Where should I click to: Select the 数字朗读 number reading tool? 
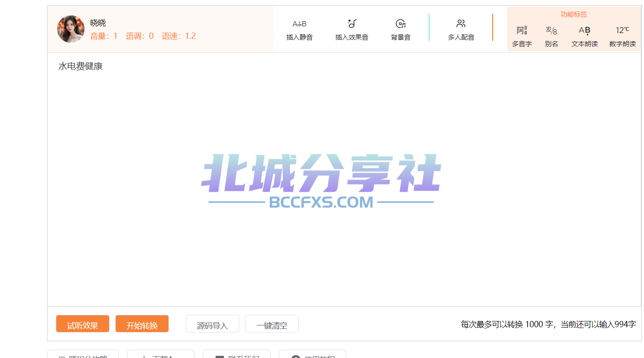tap(622, 37)
